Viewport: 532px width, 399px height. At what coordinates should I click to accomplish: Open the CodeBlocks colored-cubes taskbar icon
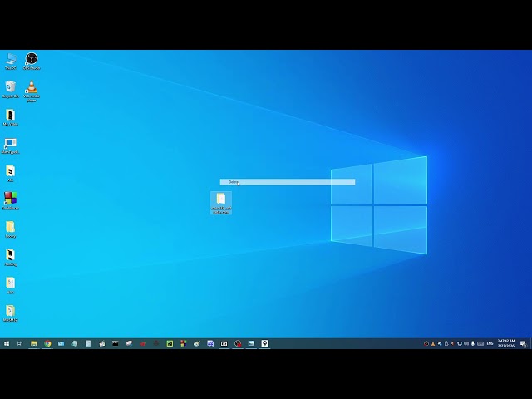point(183,343)
